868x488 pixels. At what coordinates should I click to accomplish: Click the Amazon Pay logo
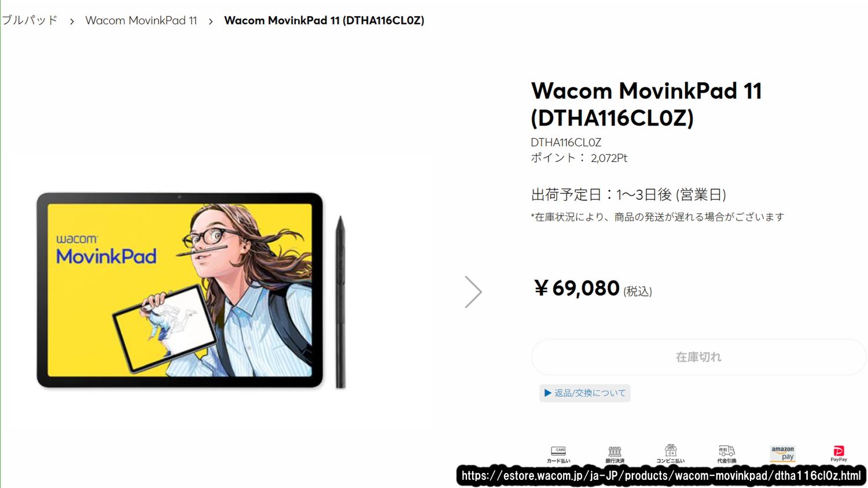(783, 453)
